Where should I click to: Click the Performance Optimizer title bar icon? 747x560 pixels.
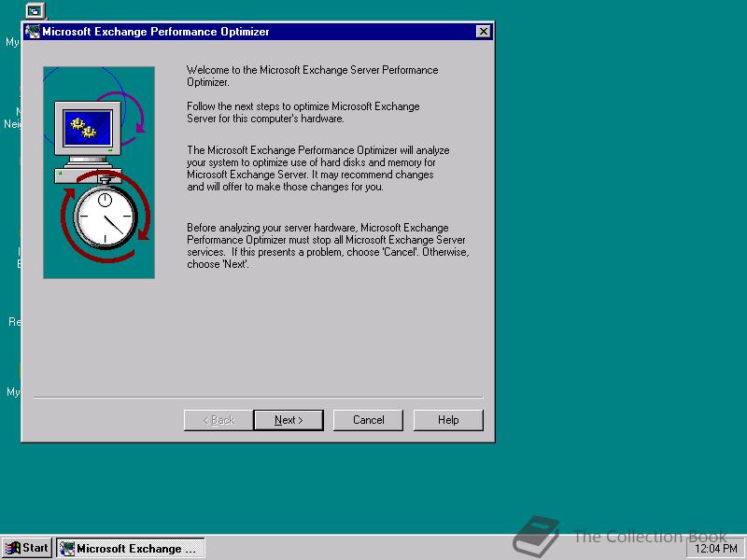coord(33,32)
